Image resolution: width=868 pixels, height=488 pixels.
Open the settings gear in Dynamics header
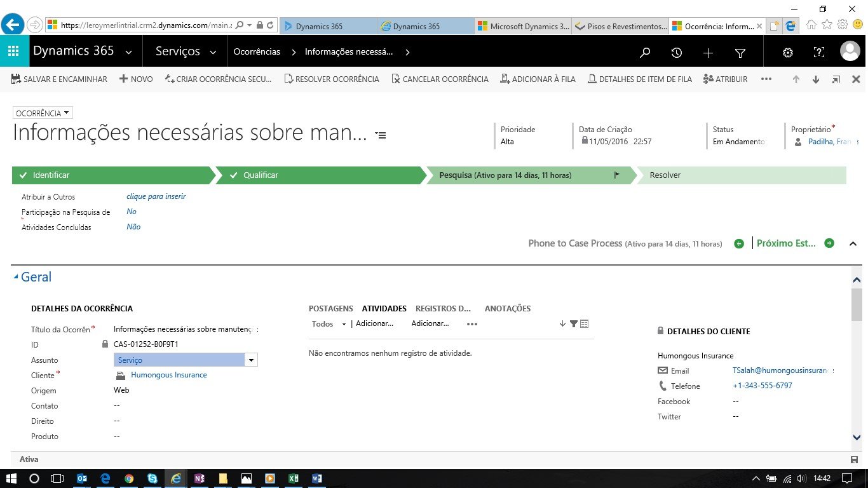coord(788,53)
